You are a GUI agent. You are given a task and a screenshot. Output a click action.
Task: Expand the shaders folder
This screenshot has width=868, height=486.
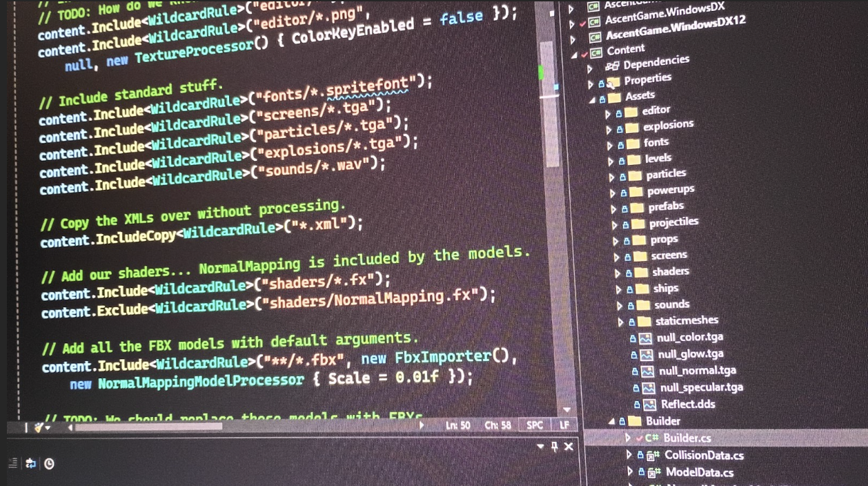(618, 274)
